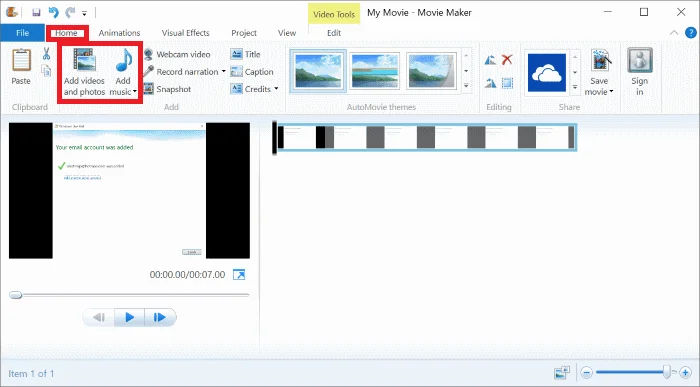The image size is (700, 387).
Task: Click the Movie Maker app icon
Action: [x=12, y=12]
